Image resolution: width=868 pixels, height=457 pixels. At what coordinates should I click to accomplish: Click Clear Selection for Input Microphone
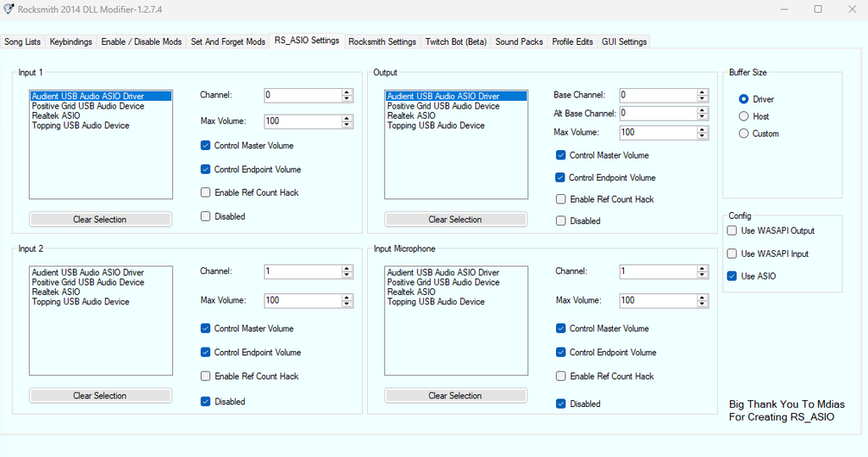click(455, 396)
